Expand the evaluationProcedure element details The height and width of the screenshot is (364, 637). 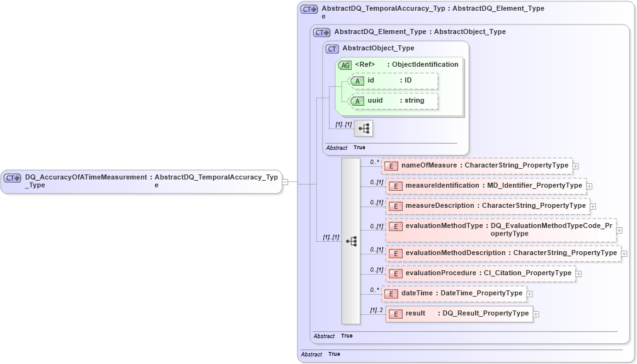point(578,273)
